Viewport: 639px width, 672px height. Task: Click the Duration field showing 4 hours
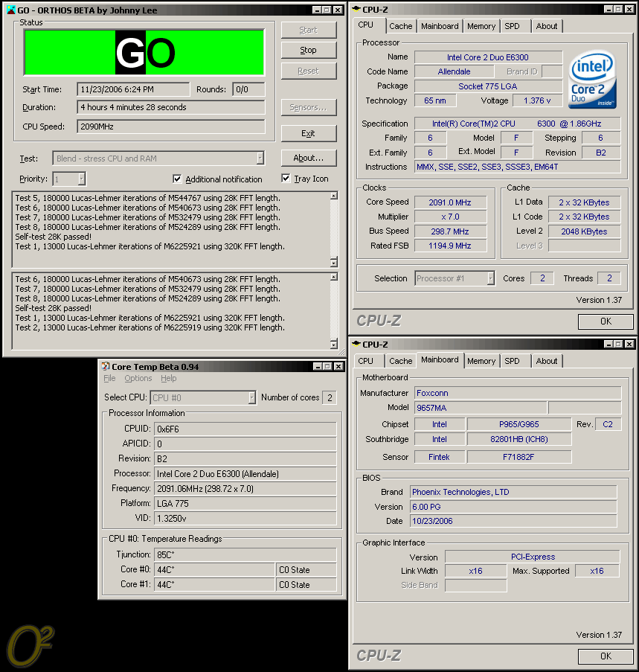171,107
